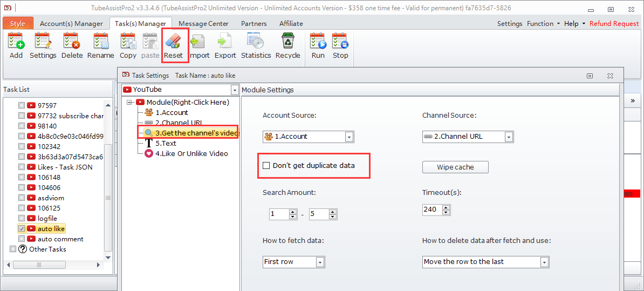Switch to the Message Center tab
Image resolution: width=644 pixels, height=291 pixels.
click(x=203, y=24)
